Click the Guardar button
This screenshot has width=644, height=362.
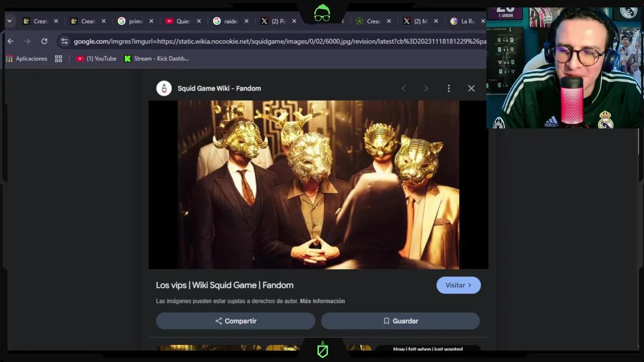click(400, 321)
